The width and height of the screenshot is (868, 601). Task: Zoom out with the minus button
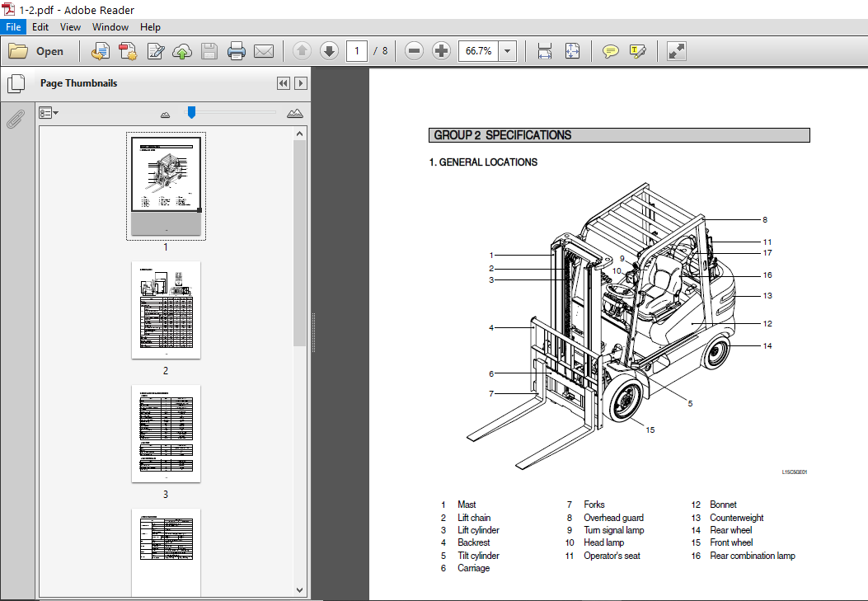(x=414, y=51)
